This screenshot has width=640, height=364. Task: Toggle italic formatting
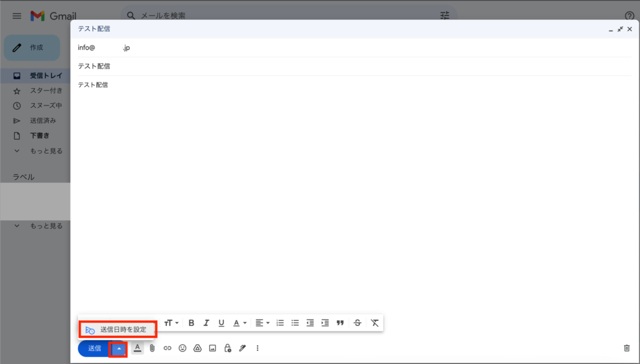(206, 323)
